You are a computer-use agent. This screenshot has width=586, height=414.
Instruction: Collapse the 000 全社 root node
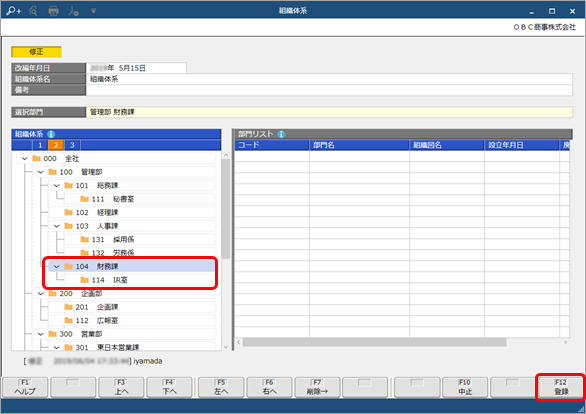[25, 159]
